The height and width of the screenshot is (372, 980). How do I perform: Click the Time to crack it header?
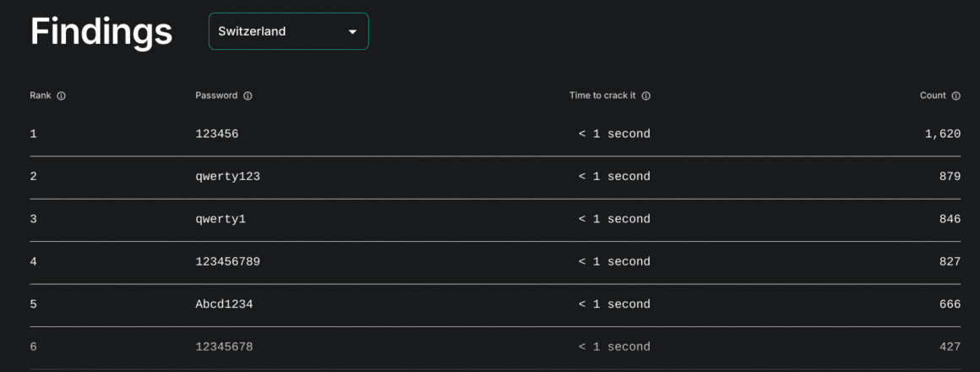pyautogui.click(x=602, y=96)
